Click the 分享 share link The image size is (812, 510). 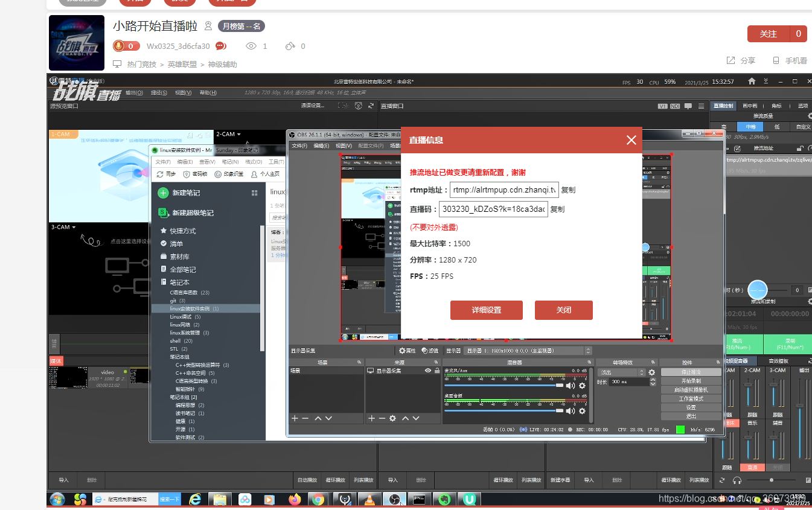coord(741,60)
